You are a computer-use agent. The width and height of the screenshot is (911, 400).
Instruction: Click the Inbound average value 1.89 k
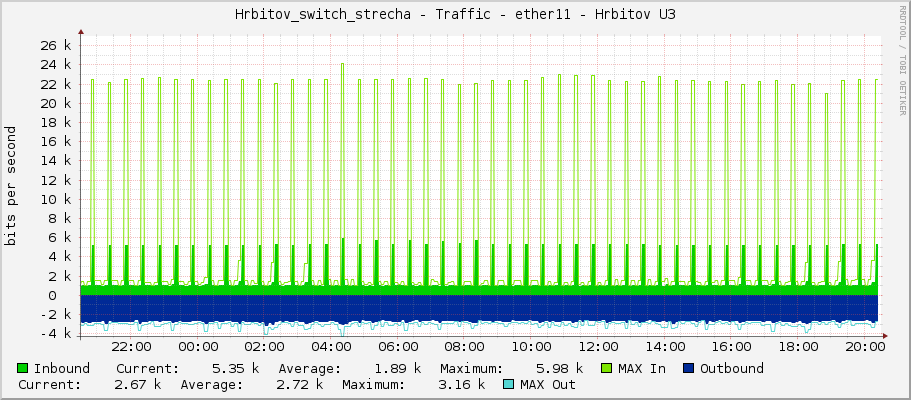pos(397,368)
